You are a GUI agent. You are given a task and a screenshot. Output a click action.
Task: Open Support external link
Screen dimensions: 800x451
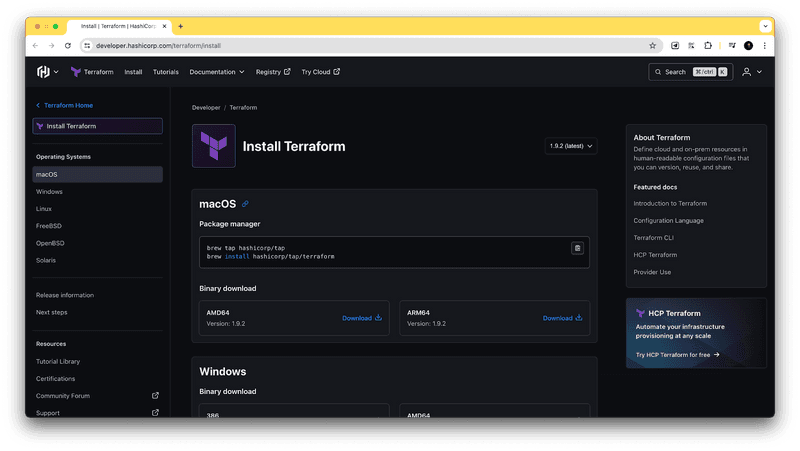point(97,413)
